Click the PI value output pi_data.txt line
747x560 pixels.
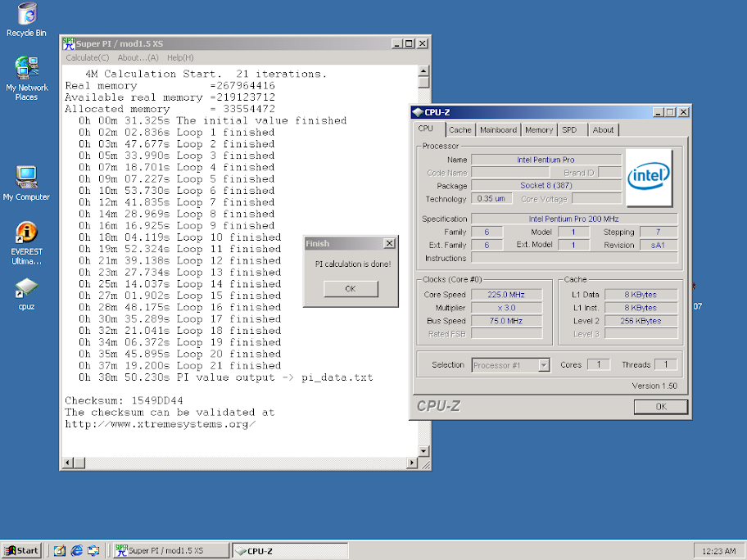226,377
